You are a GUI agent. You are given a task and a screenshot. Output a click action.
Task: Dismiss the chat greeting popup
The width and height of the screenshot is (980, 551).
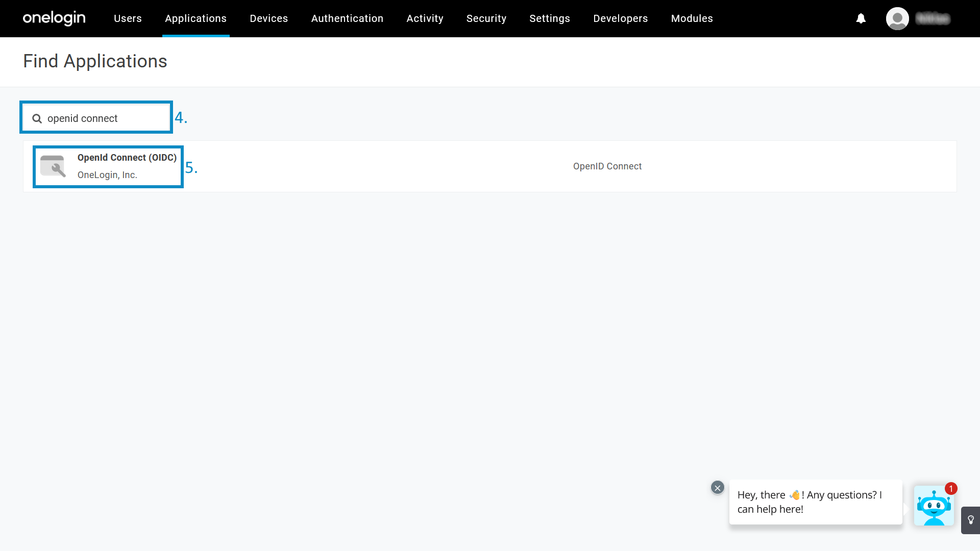pyautogui.click(x=718, y=488)
